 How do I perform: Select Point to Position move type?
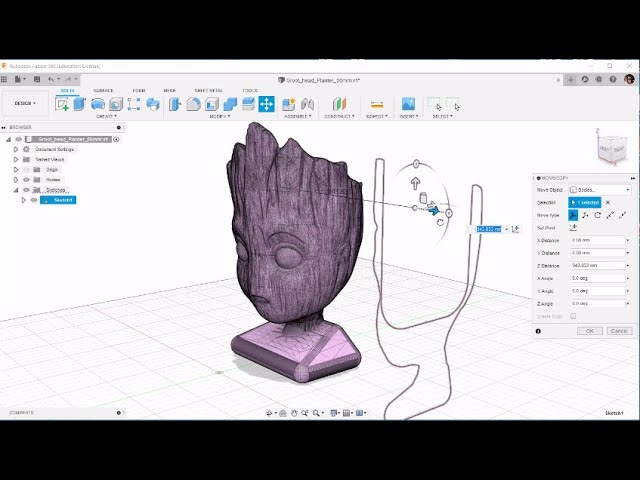point(622,215)
